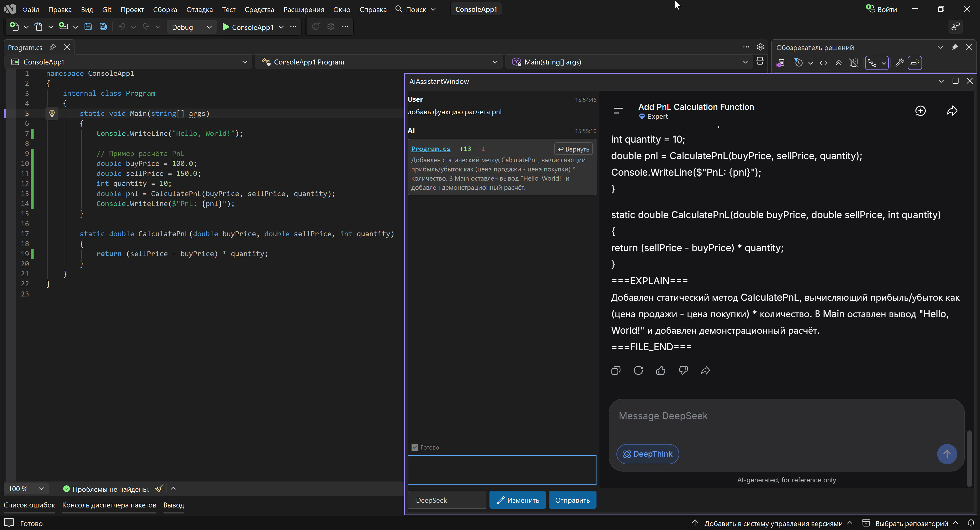
Task: Click the split editor window icon
Action: point(760,61)
